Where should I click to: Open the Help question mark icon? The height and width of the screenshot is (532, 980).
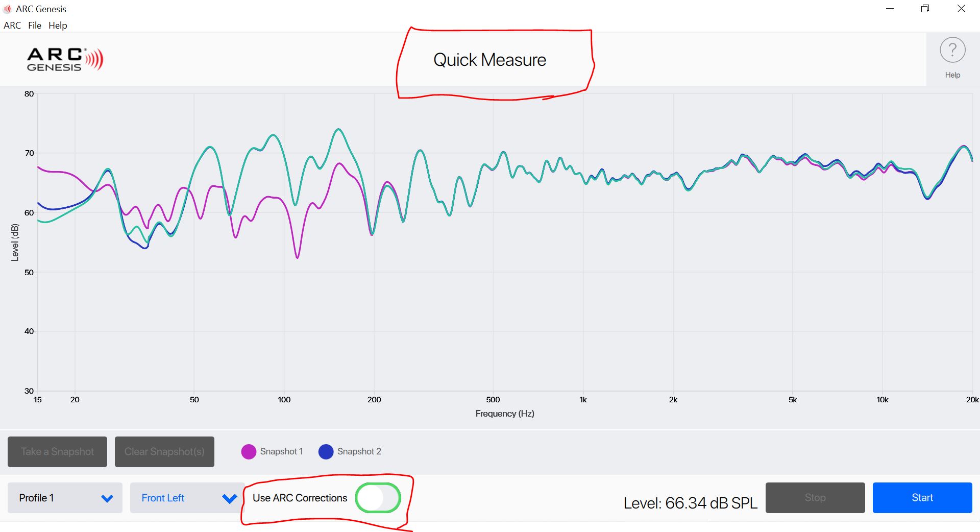(952, 50)
